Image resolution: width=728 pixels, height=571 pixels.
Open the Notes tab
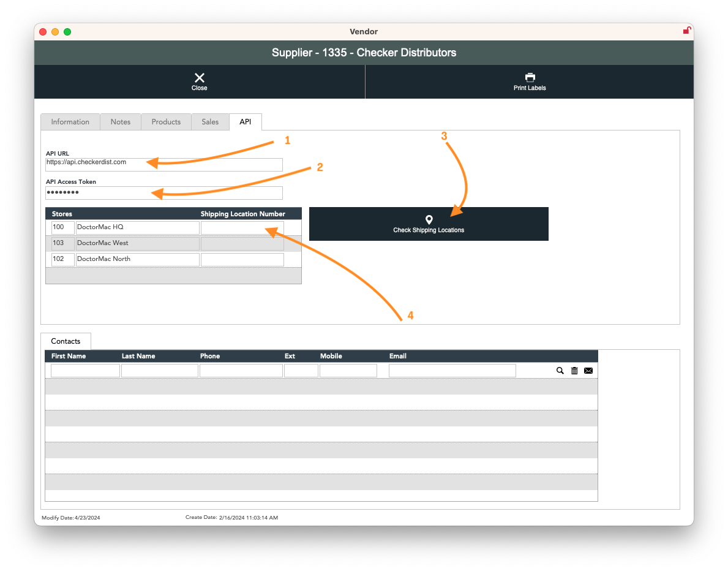point(121,122)
